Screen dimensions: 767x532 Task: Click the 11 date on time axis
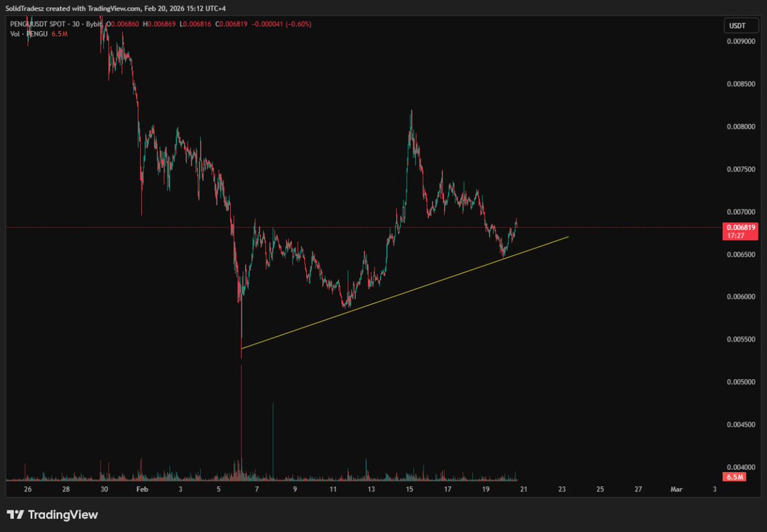coord(333,489)
